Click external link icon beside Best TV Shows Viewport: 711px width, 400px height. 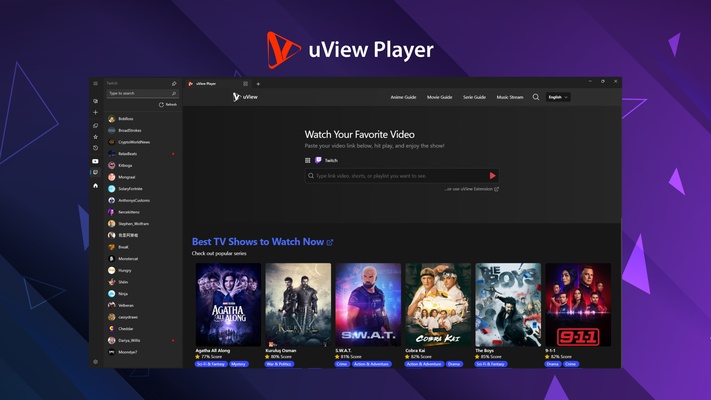[330, 243]
